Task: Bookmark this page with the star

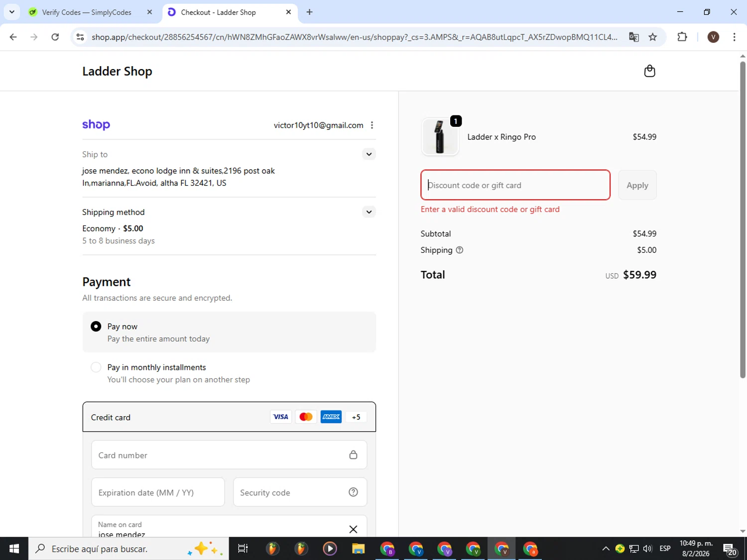Action: click(653, 37)
